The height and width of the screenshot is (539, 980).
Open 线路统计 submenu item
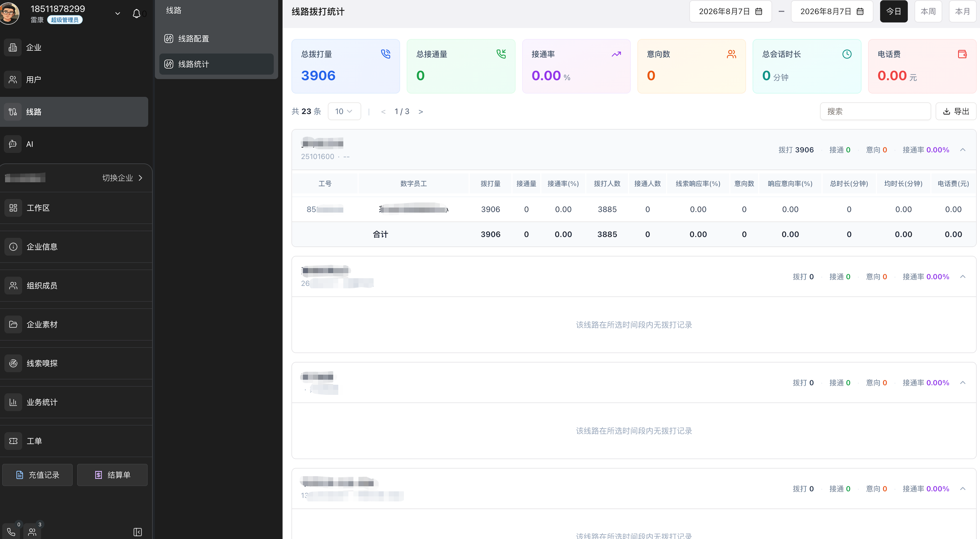click(x=217, y=64)
